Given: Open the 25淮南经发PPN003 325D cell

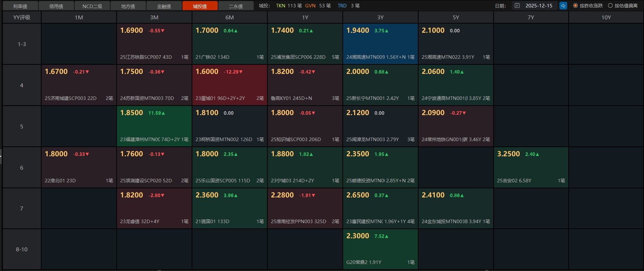Looking at the screenshot, I should [x=305, y=208].
